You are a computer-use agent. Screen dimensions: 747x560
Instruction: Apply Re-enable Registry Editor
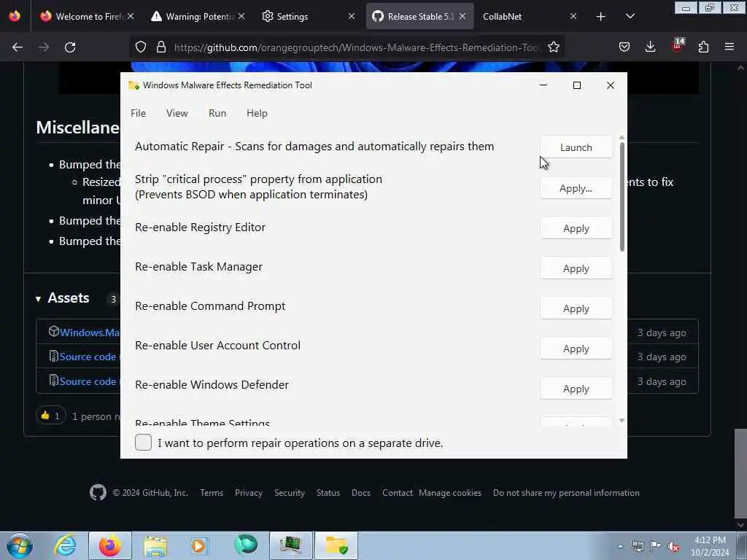coord(576,228)
